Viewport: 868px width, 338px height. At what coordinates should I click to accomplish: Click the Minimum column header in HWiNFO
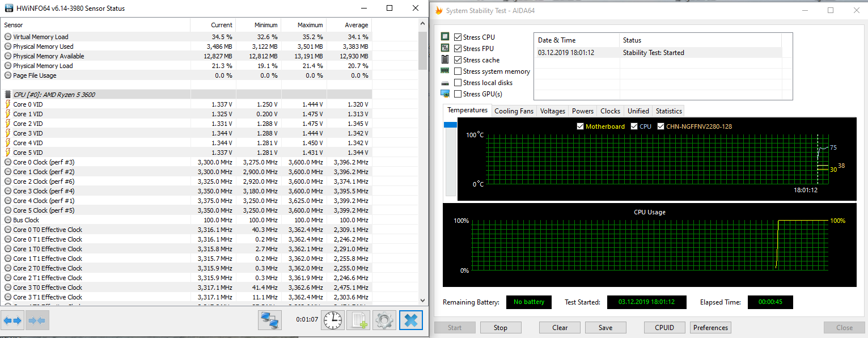tap(259, 25)
